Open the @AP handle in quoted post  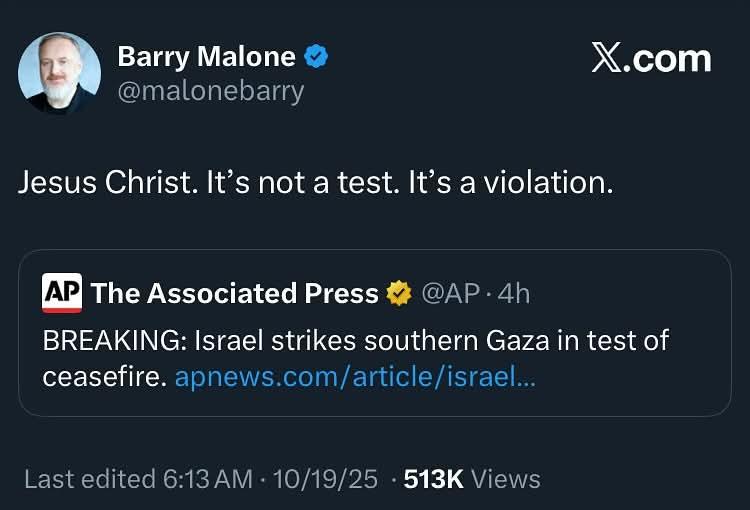pos(452,293)
